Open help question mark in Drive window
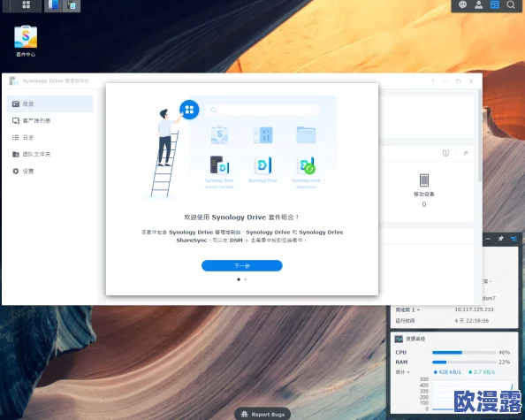The image size is (525, 420). click(x=432, y=81)
